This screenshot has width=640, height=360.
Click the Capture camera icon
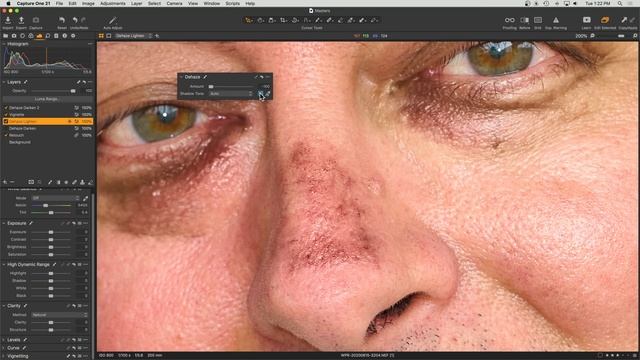(x=36, y=20)
